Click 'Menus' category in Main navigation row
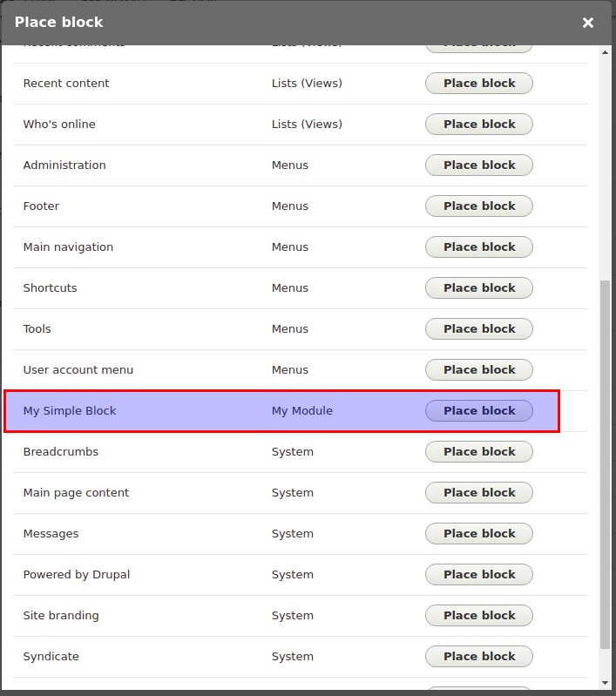Screen dimensions: 616x696 pyautogui.click(x=290, y=247)
